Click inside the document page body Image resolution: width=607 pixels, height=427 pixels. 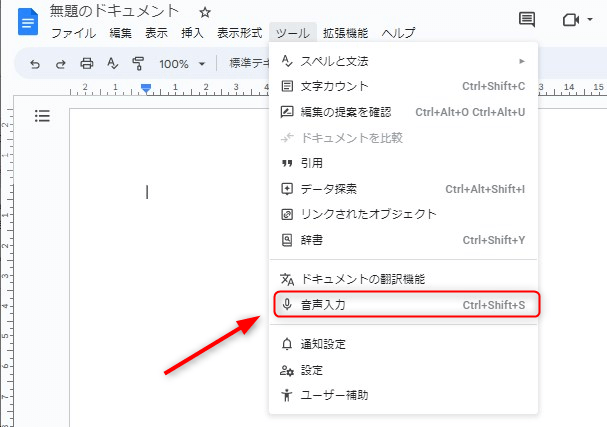coord(170,267)
